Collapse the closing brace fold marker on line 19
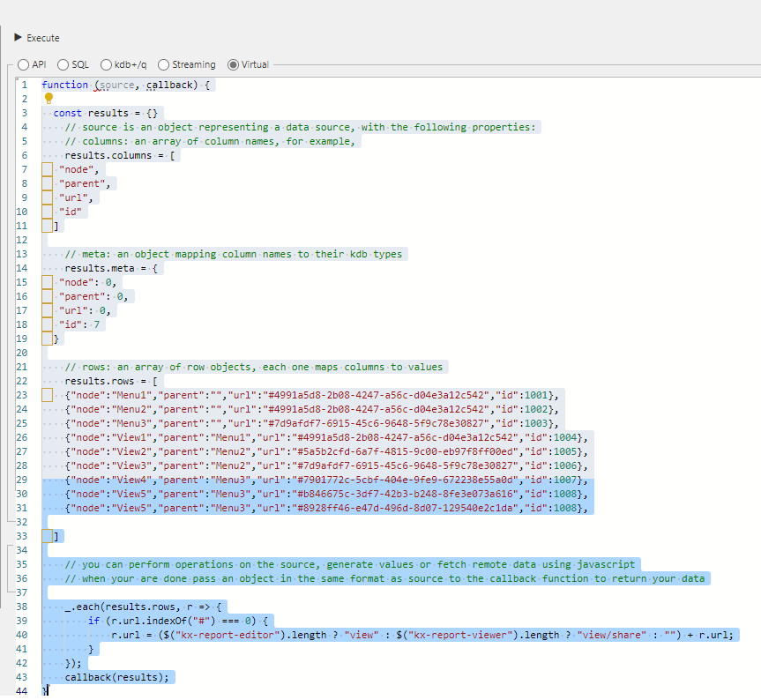 pyautogui.click(x=48, y=338)
